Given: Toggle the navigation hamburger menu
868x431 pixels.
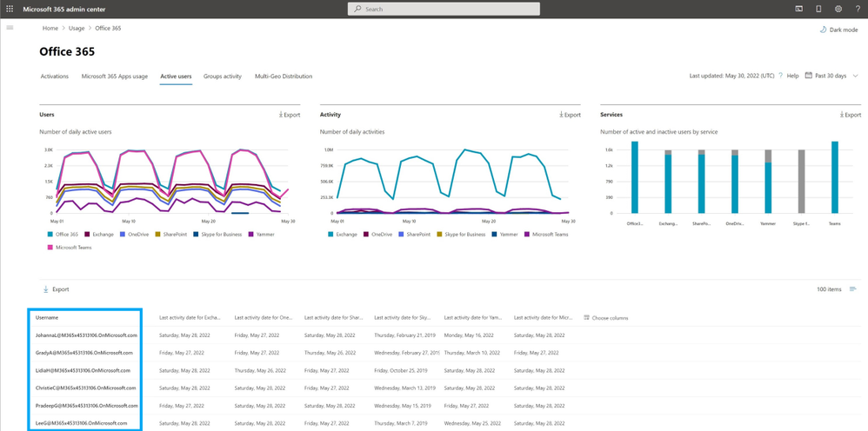Looking at the screenshot, I should click(10, 28).
